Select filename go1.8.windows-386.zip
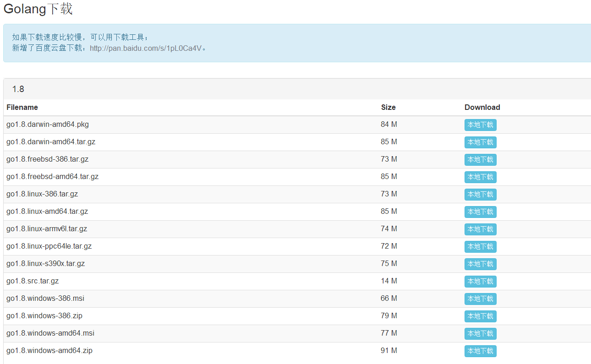The width and height of the screenshot is (591, 364). click(x=44, y=316)
